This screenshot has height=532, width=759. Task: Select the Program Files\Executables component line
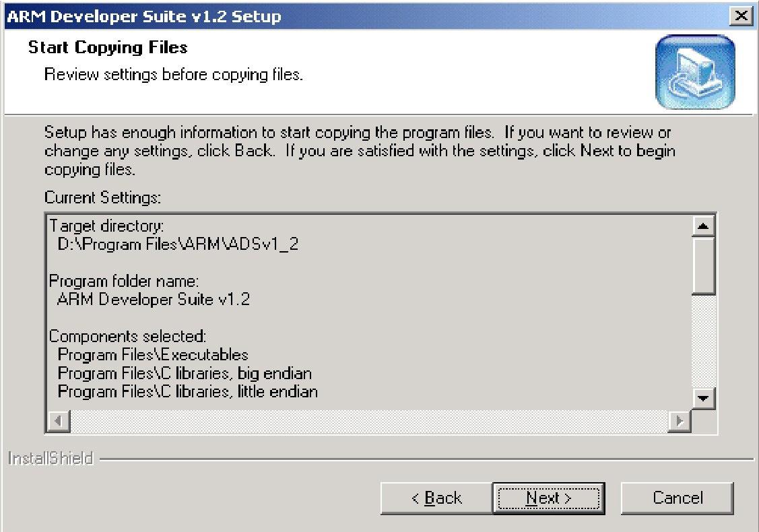[153, 354]
